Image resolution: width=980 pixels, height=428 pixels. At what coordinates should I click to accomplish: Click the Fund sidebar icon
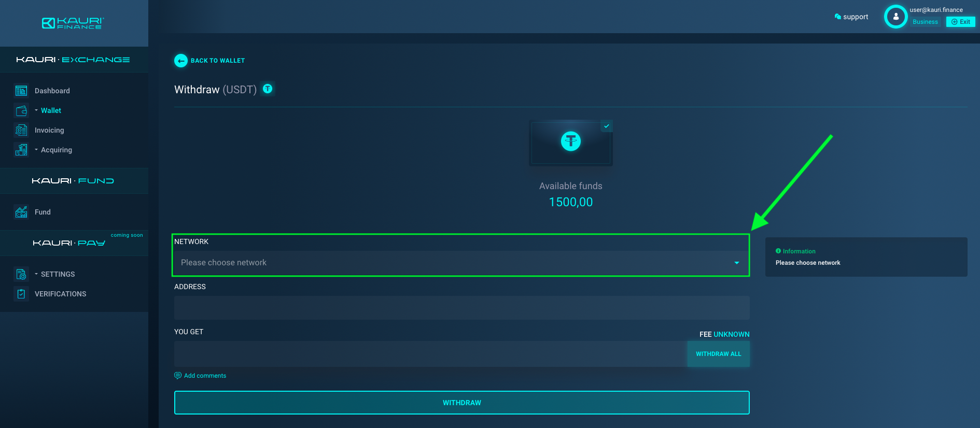click(x=21, y=212)
